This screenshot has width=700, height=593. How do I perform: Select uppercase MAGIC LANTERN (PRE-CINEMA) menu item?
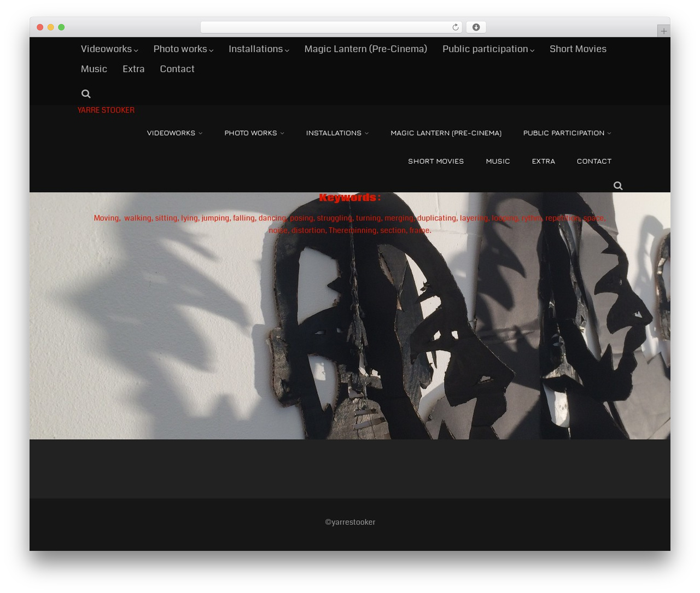click(x=446, y=133)
